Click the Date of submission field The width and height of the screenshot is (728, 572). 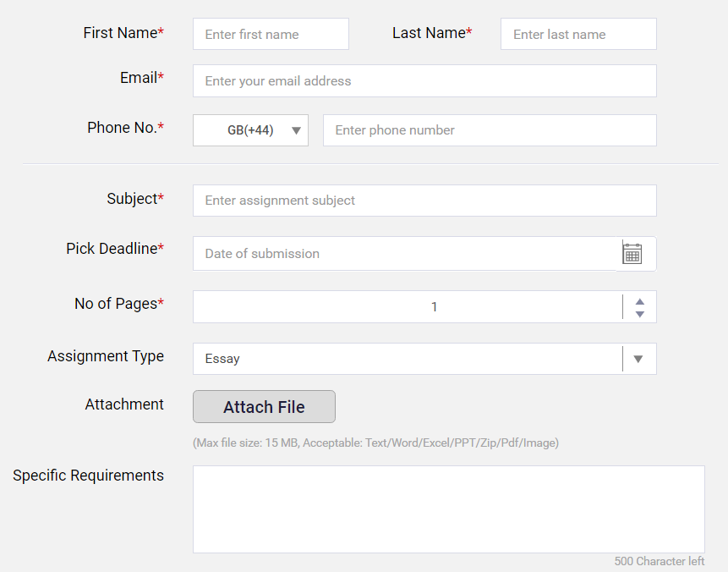point(405,254)
